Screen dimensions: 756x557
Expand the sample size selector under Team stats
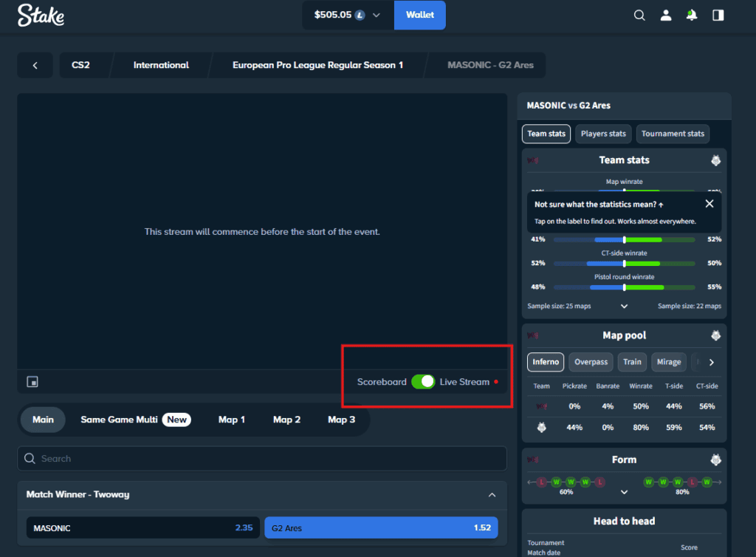coord(624,305)
